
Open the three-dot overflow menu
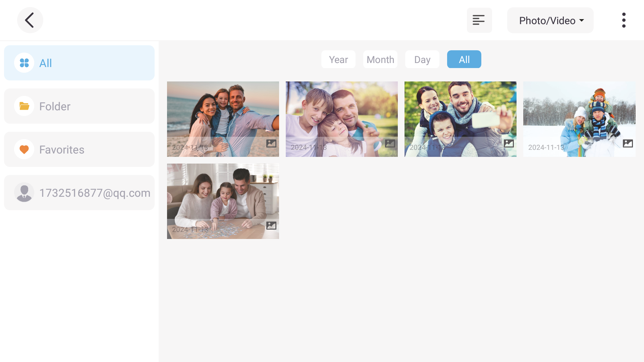click(624, 20)
